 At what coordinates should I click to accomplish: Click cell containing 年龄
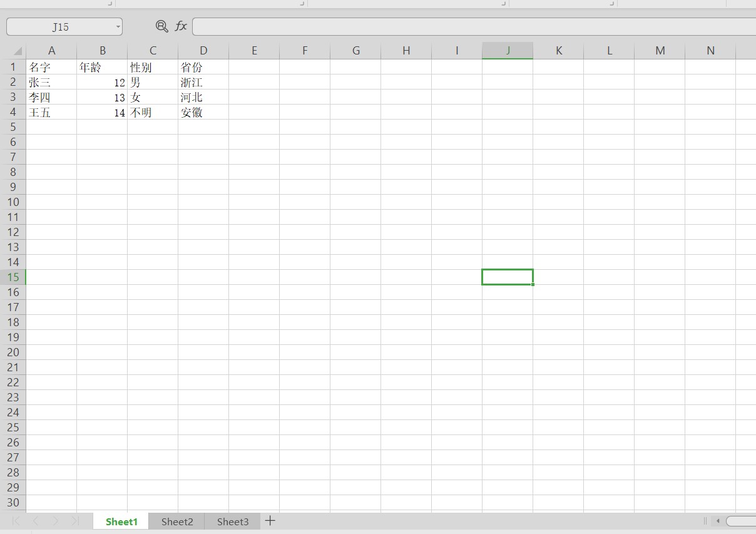(x=102, y=67)
